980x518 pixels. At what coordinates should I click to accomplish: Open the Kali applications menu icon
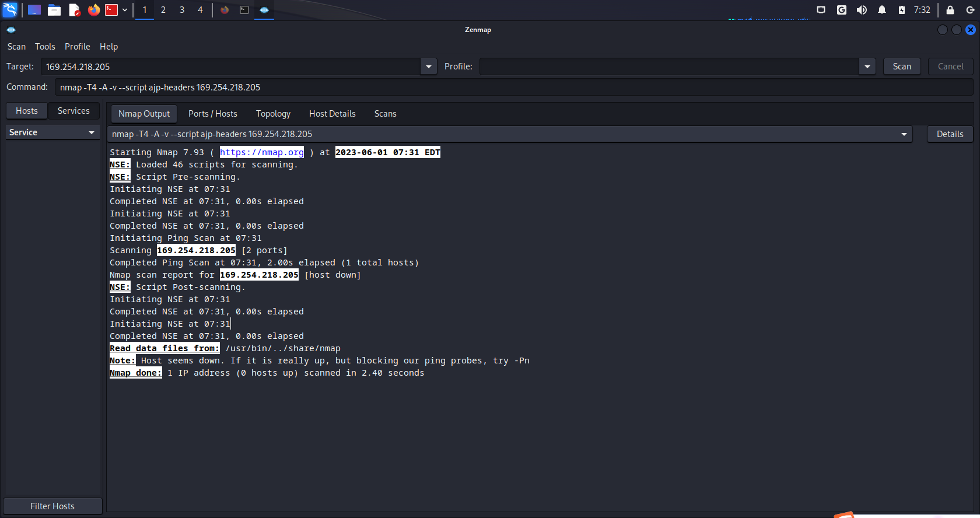coord(10,10)
